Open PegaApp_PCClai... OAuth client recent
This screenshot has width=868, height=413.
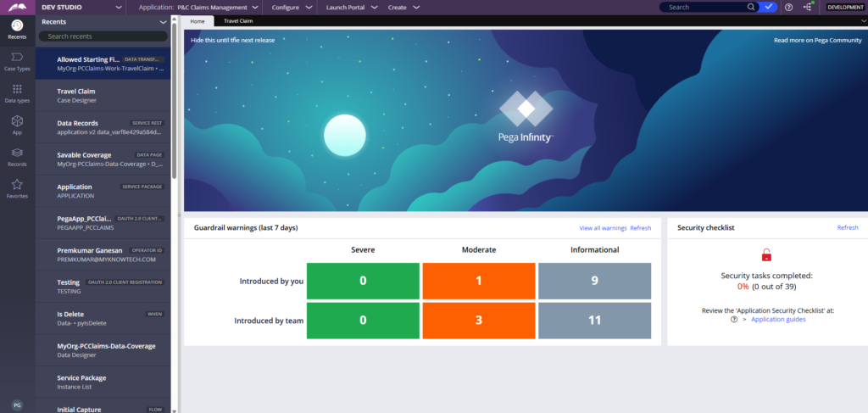(x=103, y=223)
